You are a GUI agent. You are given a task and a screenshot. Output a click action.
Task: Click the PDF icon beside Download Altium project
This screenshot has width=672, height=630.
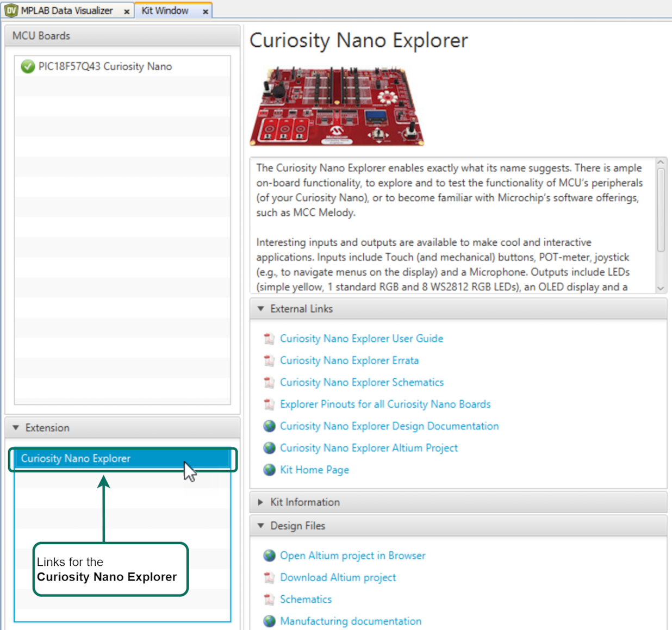tap(269, 577)
